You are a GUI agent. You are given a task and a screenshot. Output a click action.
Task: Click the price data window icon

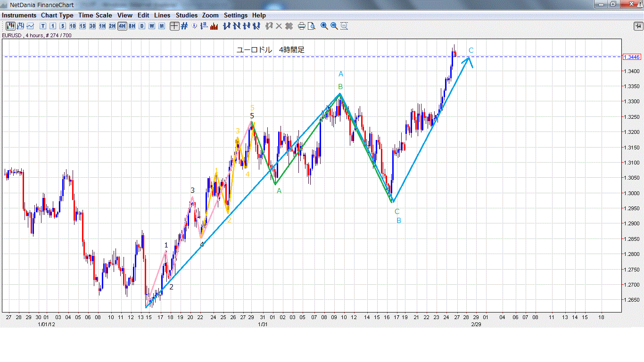click(x=204, y=26)
